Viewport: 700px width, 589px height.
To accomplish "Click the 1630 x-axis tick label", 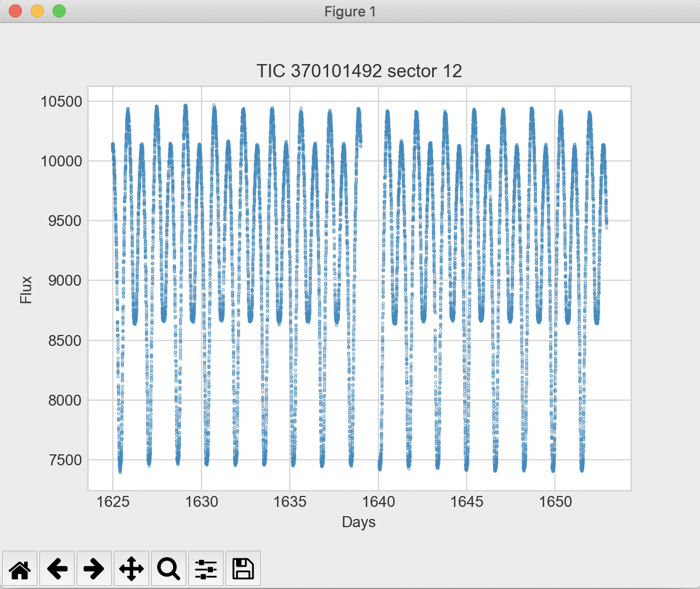I will (202, 501).
